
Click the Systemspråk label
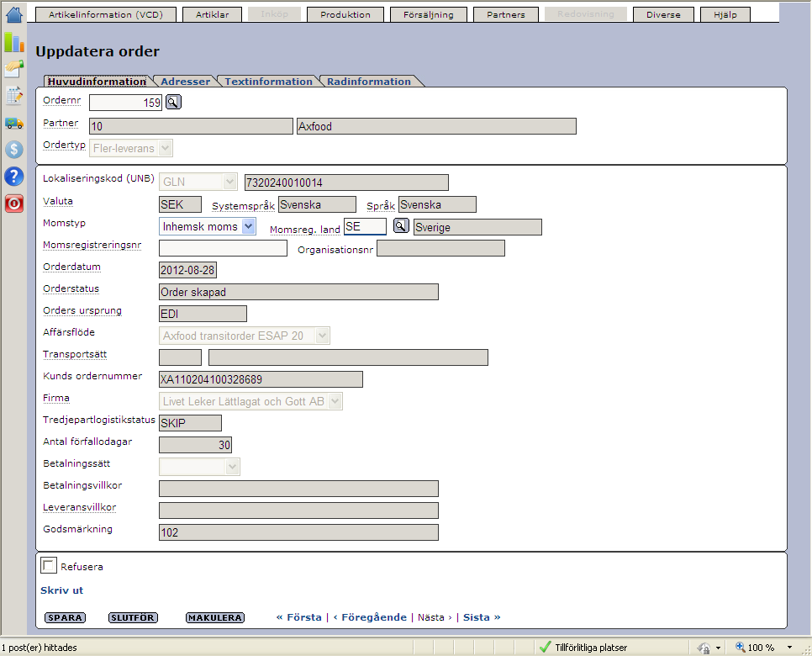point(243,206)
